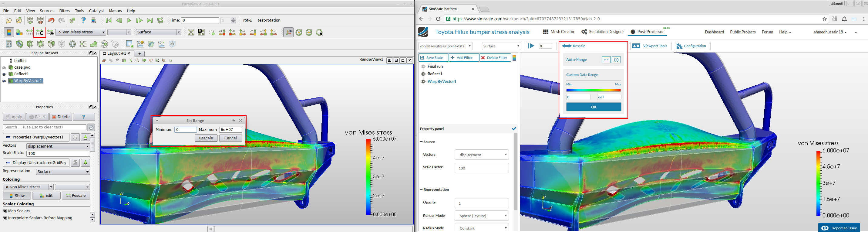Open the von Mises stress [point-data] dropdown
868x232 pixels.
point(445,46)
